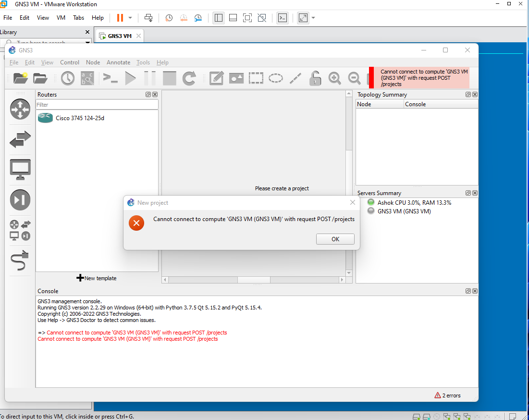
Task: Zoom in on the GNS3 workspace
Action: (334, 78)
